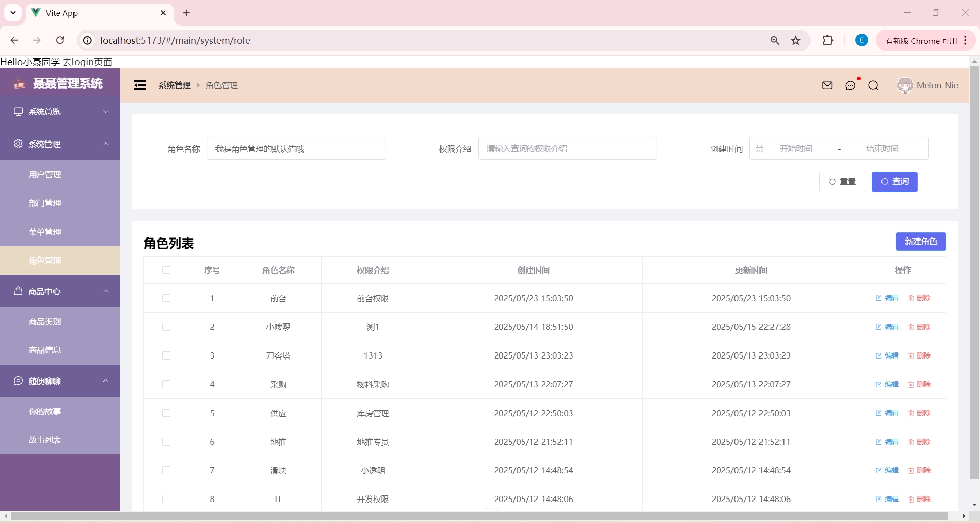
Task: Open 故事列表 in the sidebar
Action: click(x=60, y=440)
